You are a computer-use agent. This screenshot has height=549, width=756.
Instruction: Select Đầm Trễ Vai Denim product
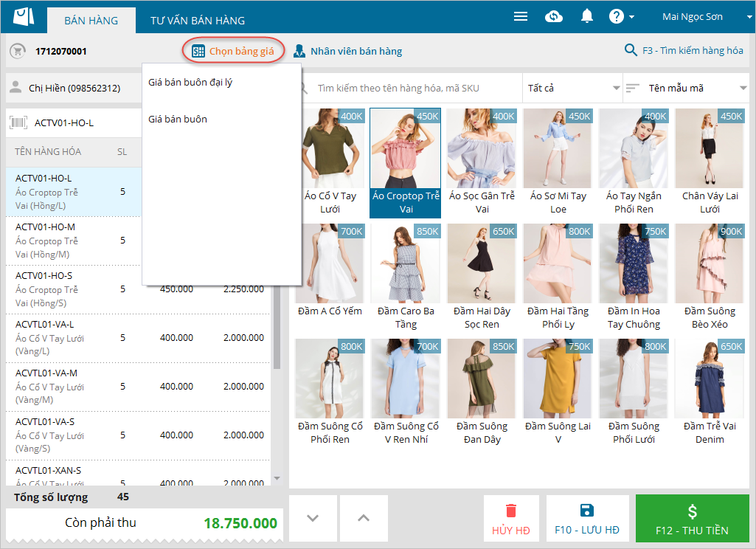coord(710,393)
